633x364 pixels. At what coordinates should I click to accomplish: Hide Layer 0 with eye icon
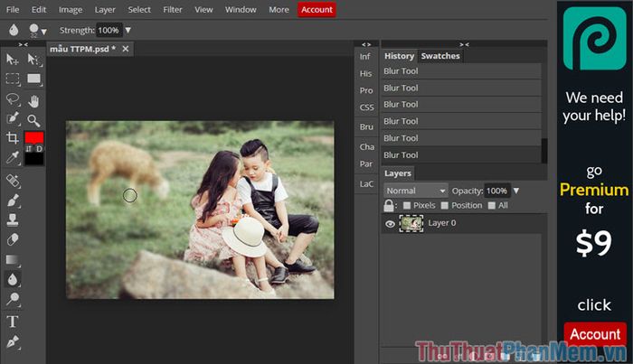pos(390,224)
